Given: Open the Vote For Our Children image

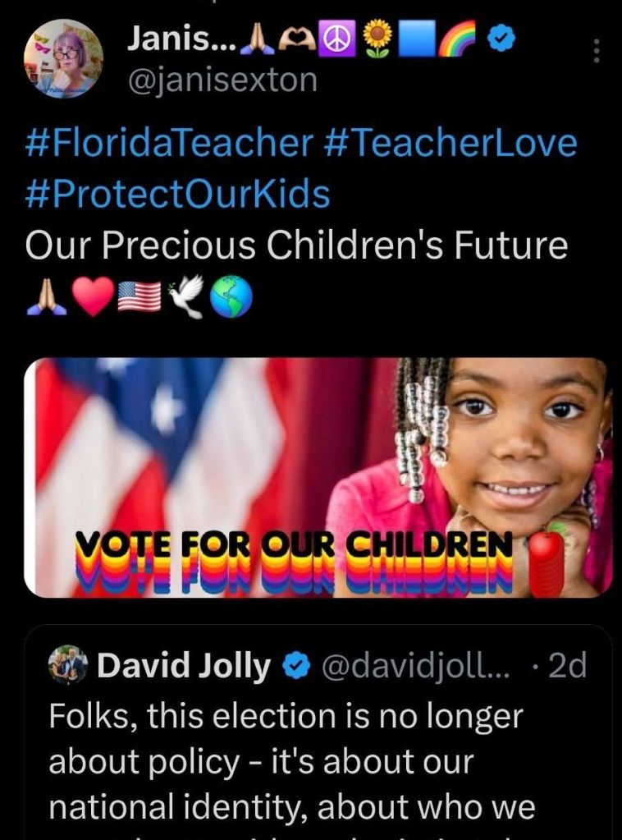Looking at the screenshot, I should click(318, 477).
